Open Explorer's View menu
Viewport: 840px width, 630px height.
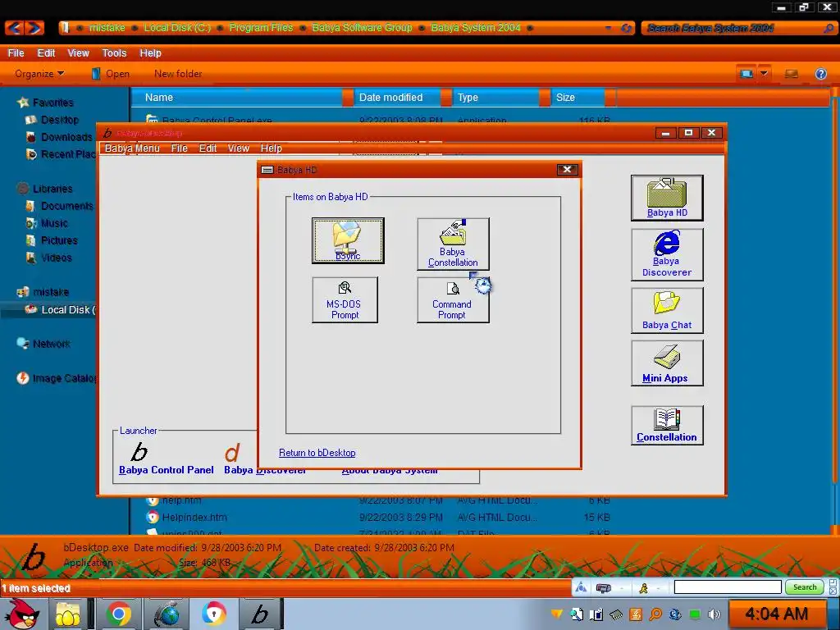click(x=78, y=53)
